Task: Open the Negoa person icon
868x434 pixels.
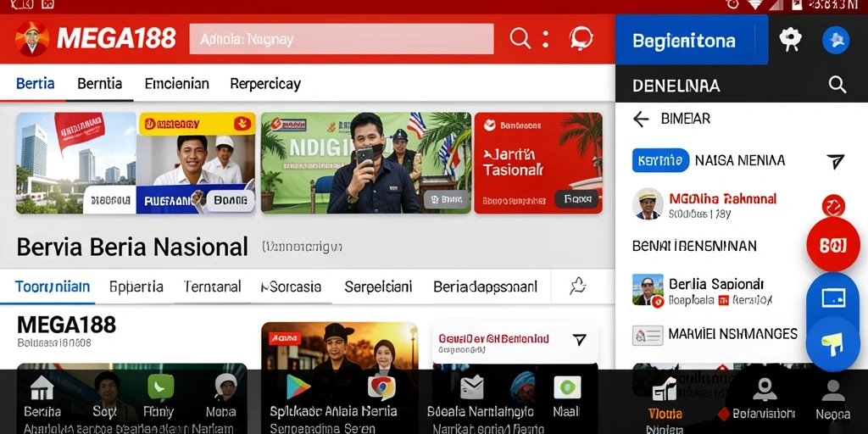Action: 832,390
